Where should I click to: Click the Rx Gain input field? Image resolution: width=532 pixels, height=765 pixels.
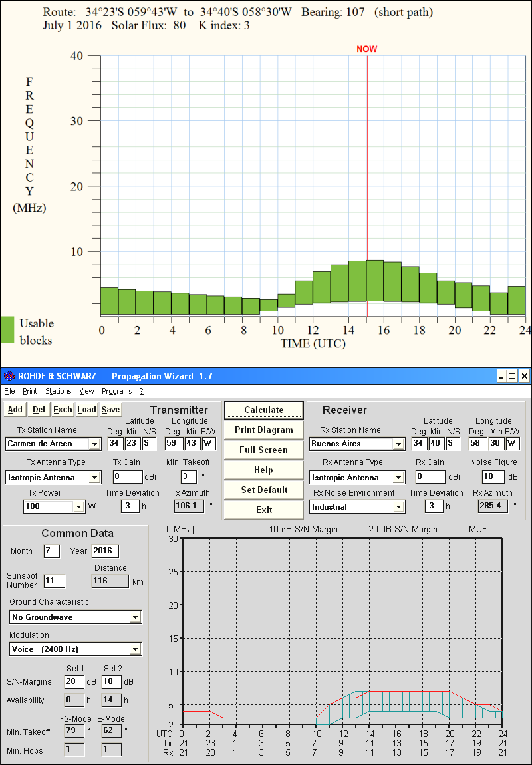(x=430, y=477)
